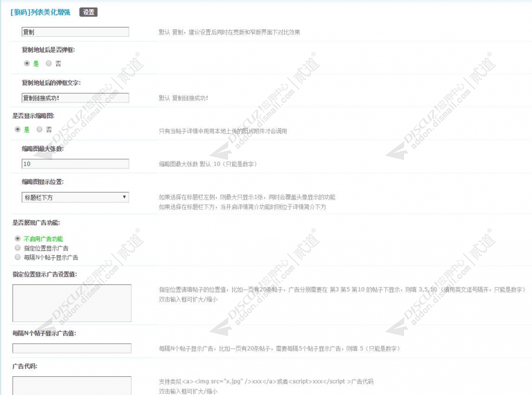Click the 指定位置显示广告设置值 label

pos(45,274)
